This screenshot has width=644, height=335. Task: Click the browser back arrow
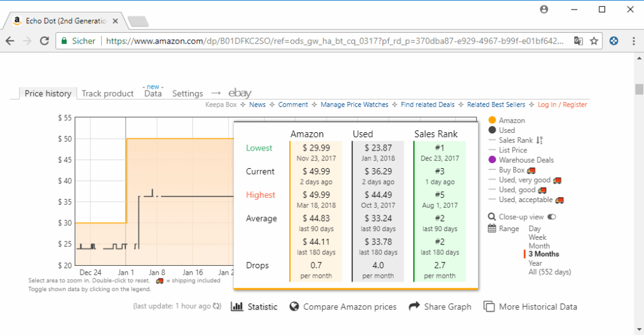coord(10,41)
